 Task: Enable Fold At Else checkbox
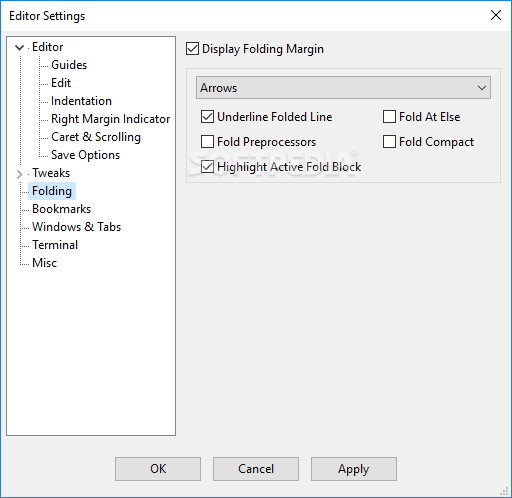(x=389, y=117)
